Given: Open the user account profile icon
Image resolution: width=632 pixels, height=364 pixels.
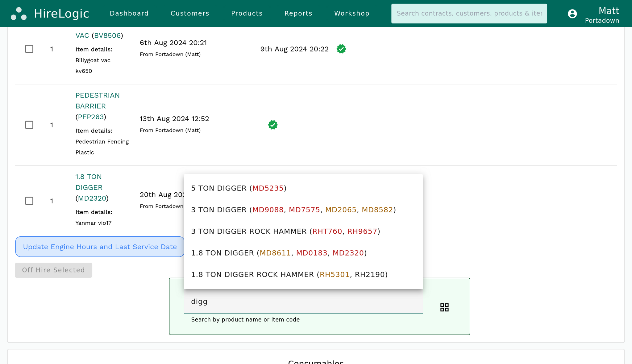Looking at the screenshot, I should tap(572, 14).
